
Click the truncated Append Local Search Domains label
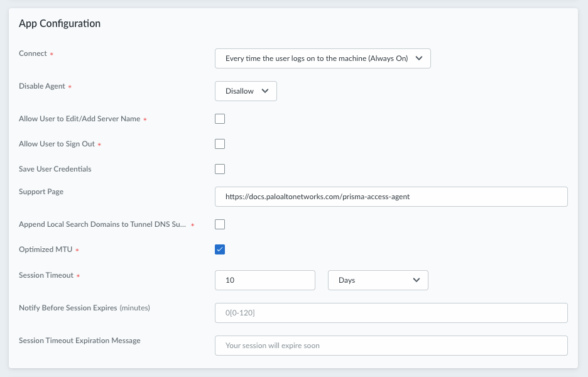102,224
